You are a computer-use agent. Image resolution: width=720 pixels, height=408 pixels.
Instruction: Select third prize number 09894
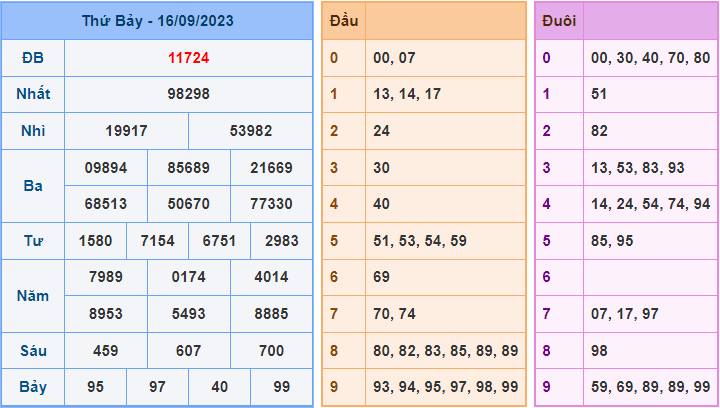(106, 168)
